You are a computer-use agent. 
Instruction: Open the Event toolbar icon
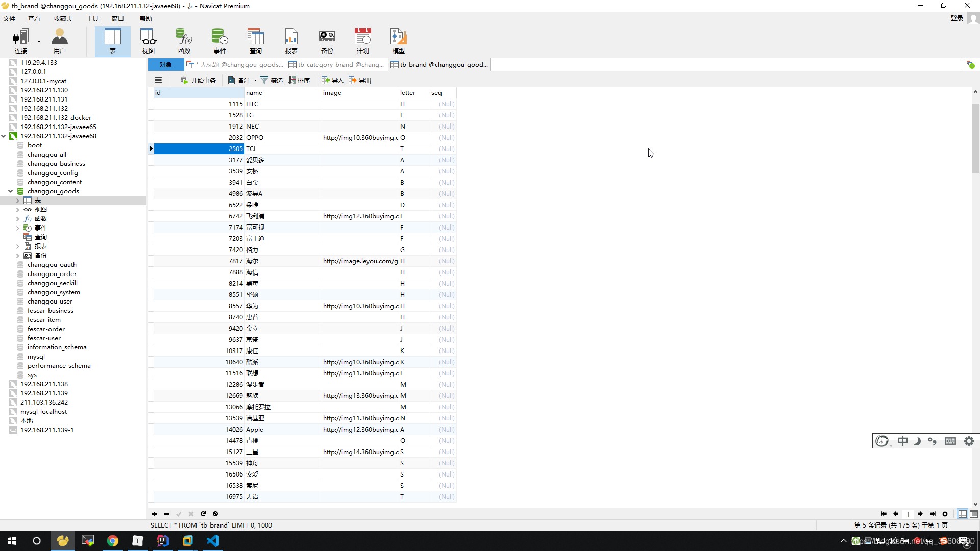pyautogui.click(x=220, y=41)
